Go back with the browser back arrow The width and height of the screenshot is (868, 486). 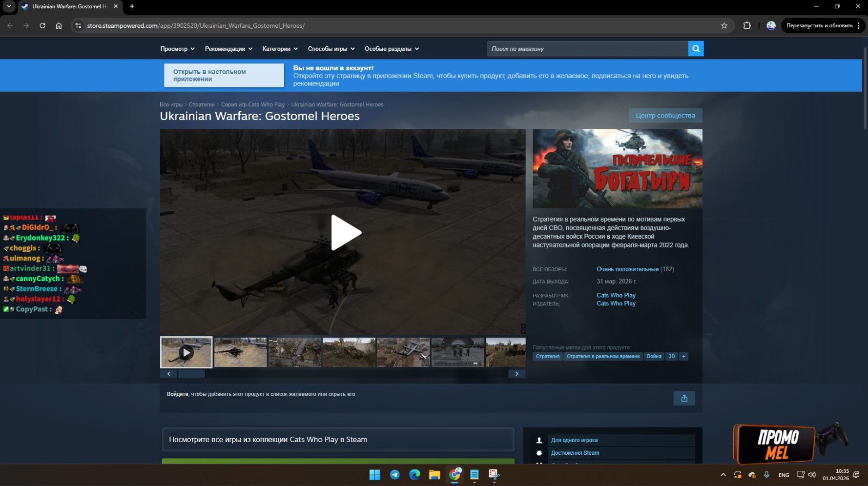click(10, 25)
